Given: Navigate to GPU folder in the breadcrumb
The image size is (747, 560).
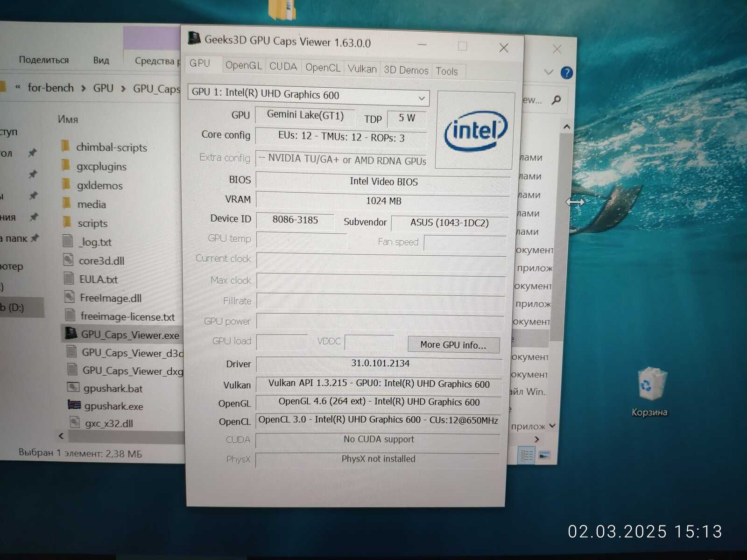Looking at the screenshot, I should [x=103, y=88].
